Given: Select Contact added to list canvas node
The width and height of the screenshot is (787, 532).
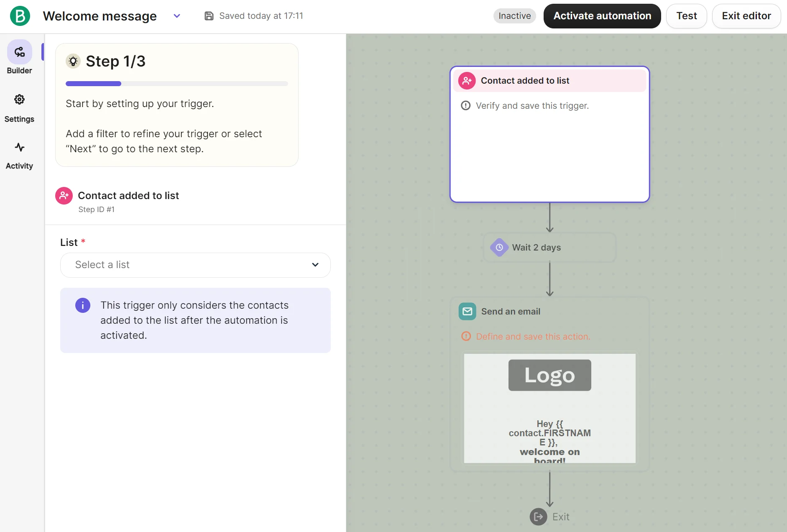Looking at the screenshot, I should coord(549,134).
